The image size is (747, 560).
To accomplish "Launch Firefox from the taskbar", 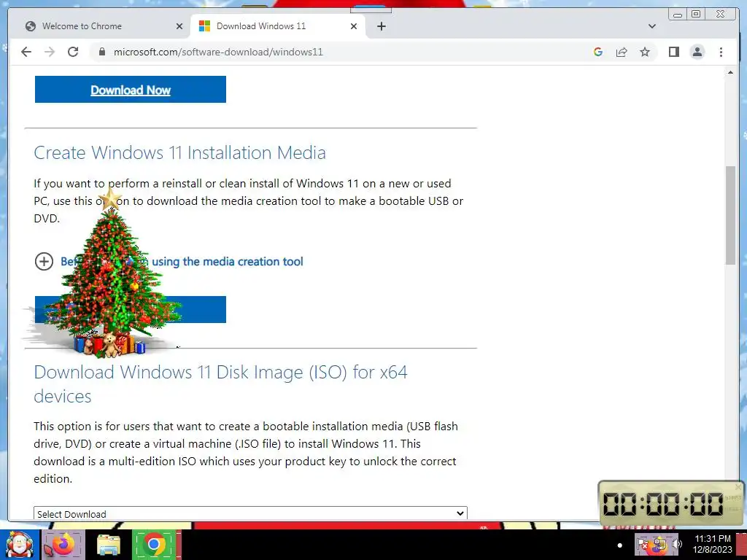I will coord(62,544).
